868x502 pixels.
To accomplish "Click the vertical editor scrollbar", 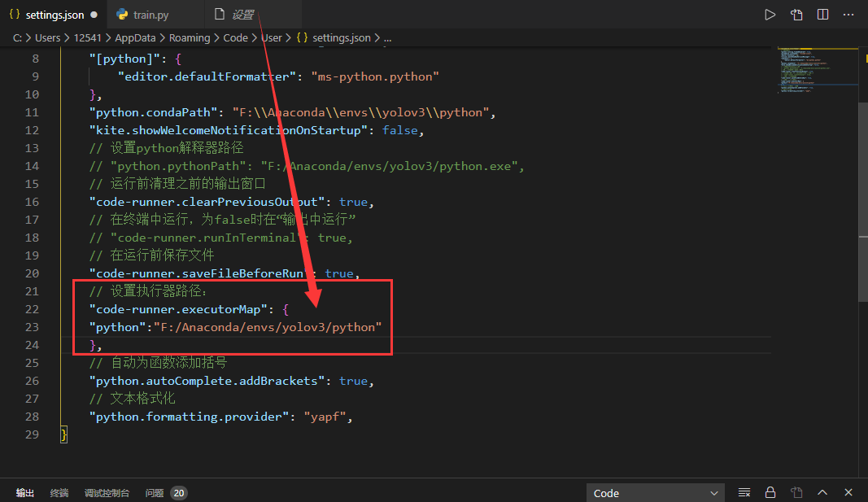I will coord(863,202).
